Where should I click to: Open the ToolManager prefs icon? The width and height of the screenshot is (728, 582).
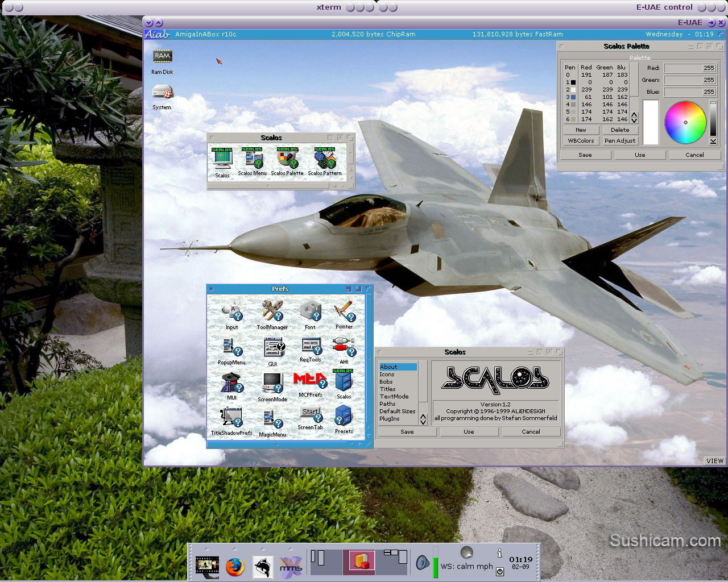coord(272,310)
